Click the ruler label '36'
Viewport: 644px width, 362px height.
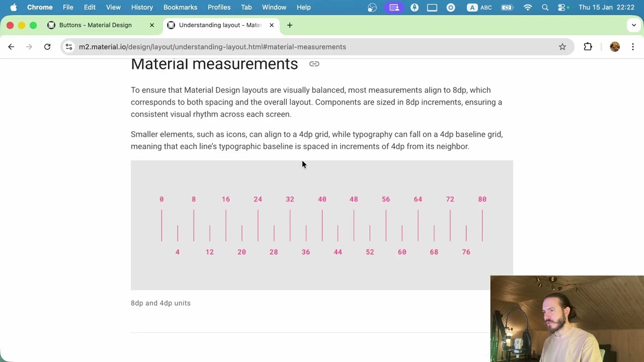306,252
